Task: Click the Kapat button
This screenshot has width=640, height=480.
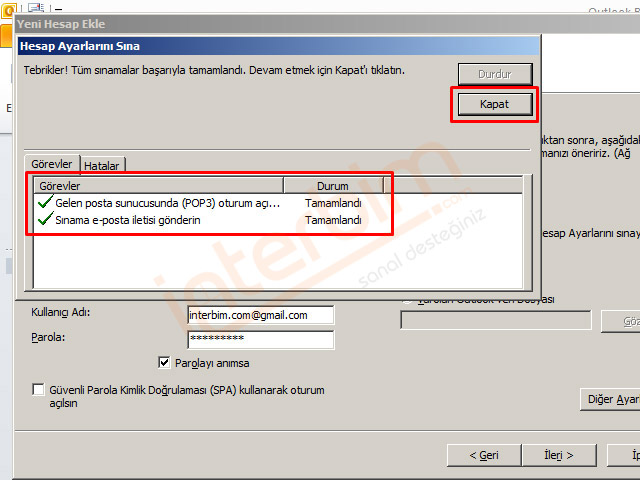Action: (x=495, y=105)
